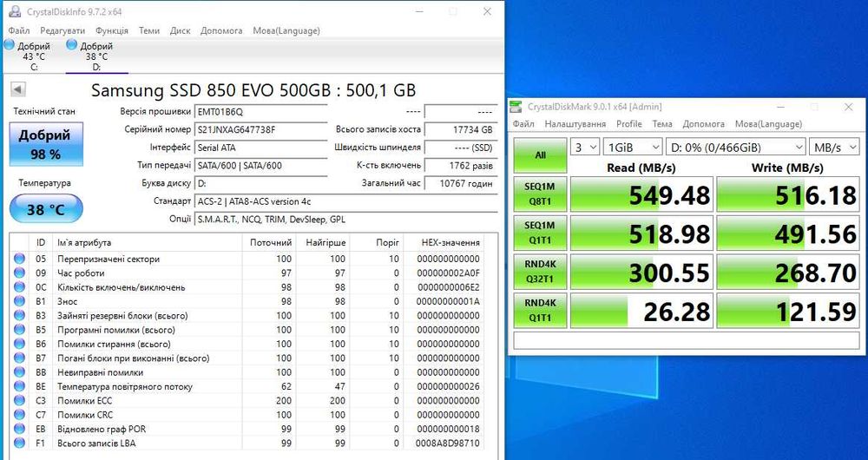Open test size dropdown showing 1GiB
868x460 pixels.
(x=632, y=148)
